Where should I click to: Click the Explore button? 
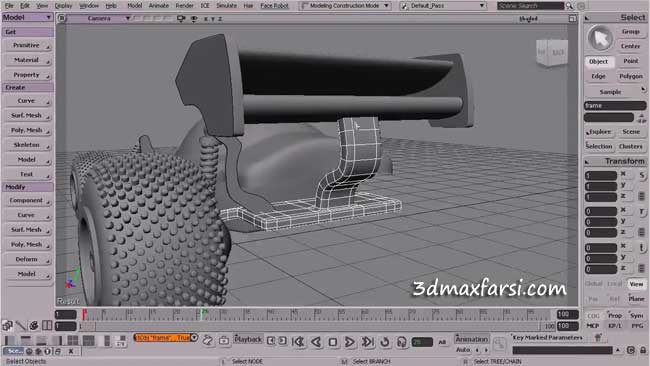(x=599, y=132)
